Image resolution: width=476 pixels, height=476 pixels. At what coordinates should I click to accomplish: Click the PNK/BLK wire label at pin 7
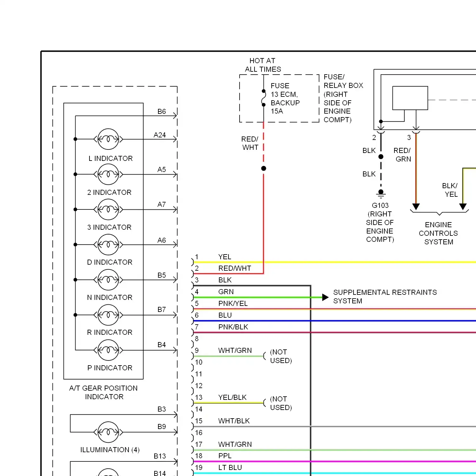[233, 327]
